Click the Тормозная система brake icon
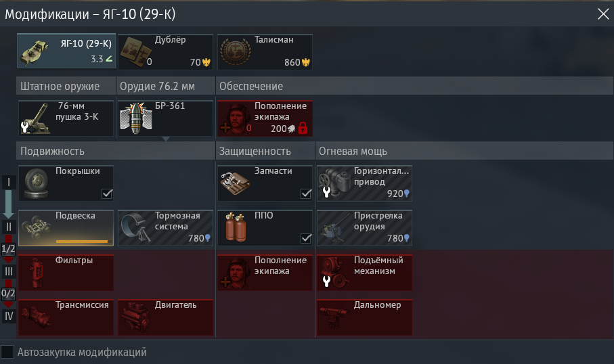 pos(136,227)
